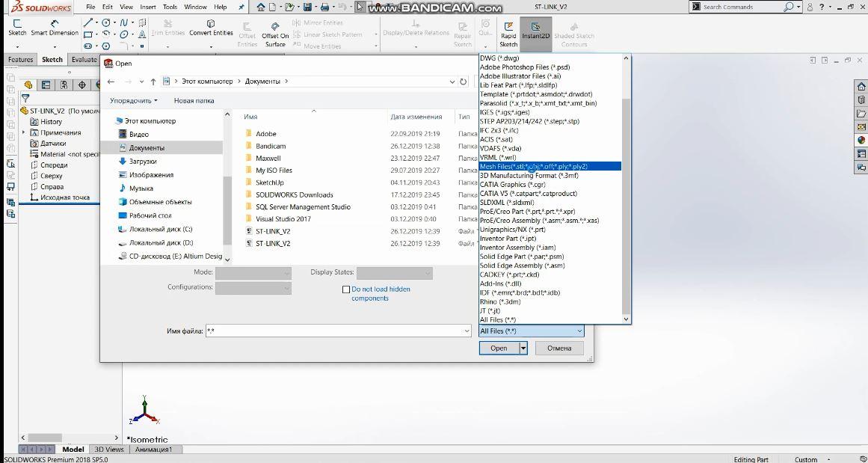Save document via top toolbar icon
This screenshot has height=463, width=868.
point(308,7)
